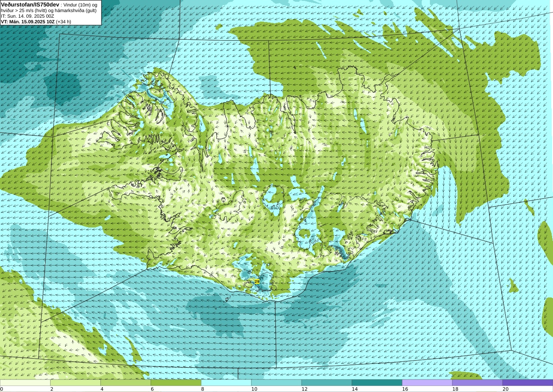553x392 pixels.
Task: Click the legend scale label 12
Action: click(x=305, y=389)
